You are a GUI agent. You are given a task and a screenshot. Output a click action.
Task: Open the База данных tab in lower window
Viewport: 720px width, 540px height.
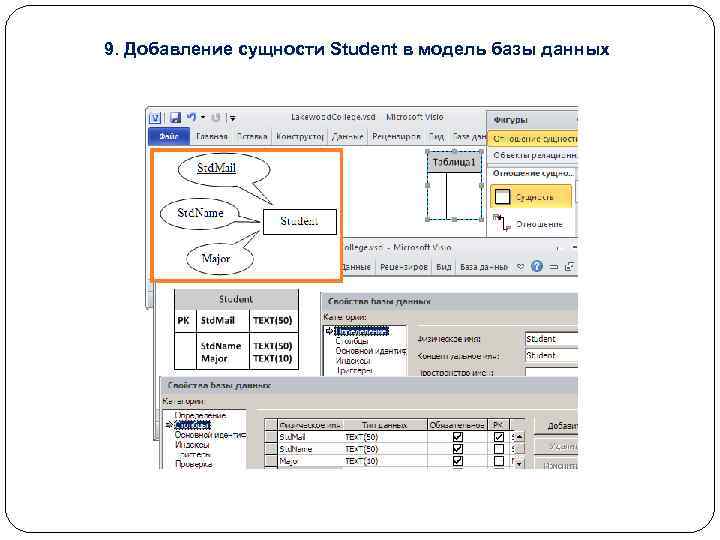click(x=483, y=267)
